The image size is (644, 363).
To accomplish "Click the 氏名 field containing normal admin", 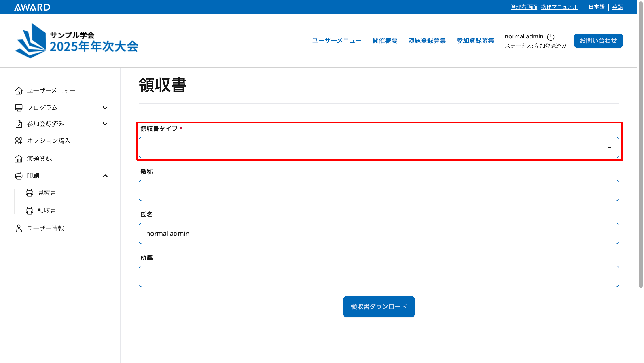I will point(379,233).
